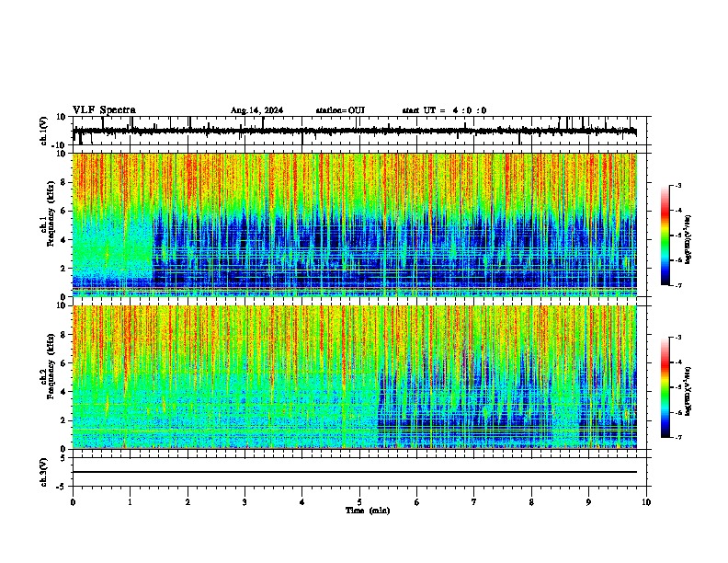Click the 'station=OUJ' label
The image size is (728, 563).
click(x=340, y=110)
